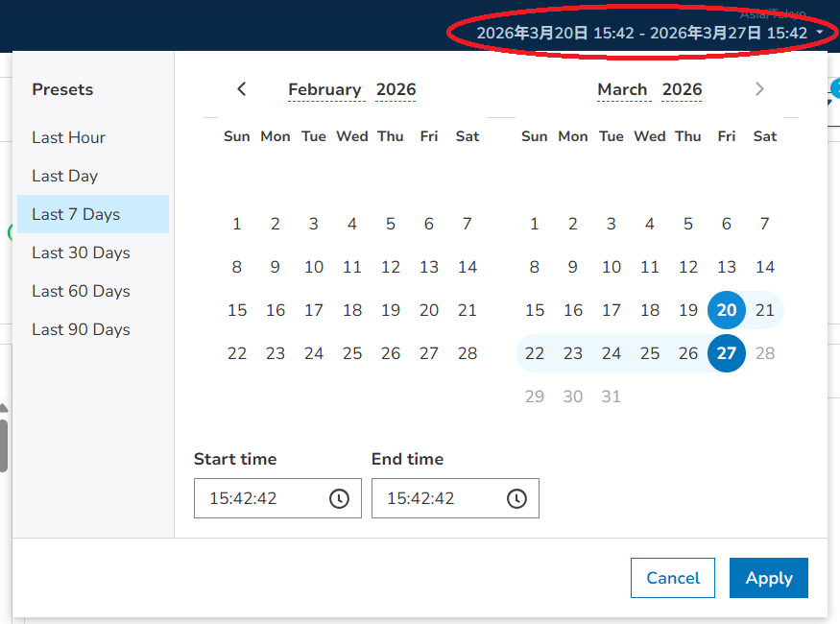Pick March 20 highlighted start date
Image resolution: width=840 pixels, height=624 pixels.
727,310
